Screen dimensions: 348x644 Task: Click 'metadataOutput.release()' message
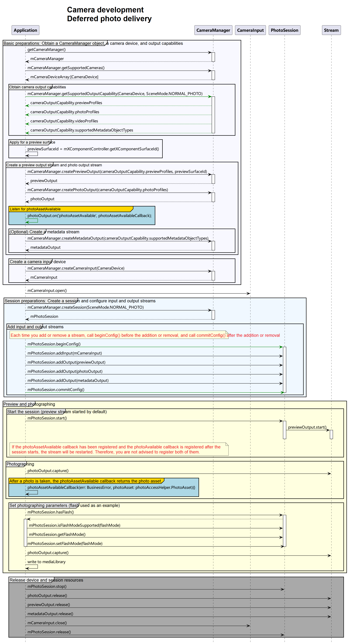pyautogui.click(x=50, y=614)
